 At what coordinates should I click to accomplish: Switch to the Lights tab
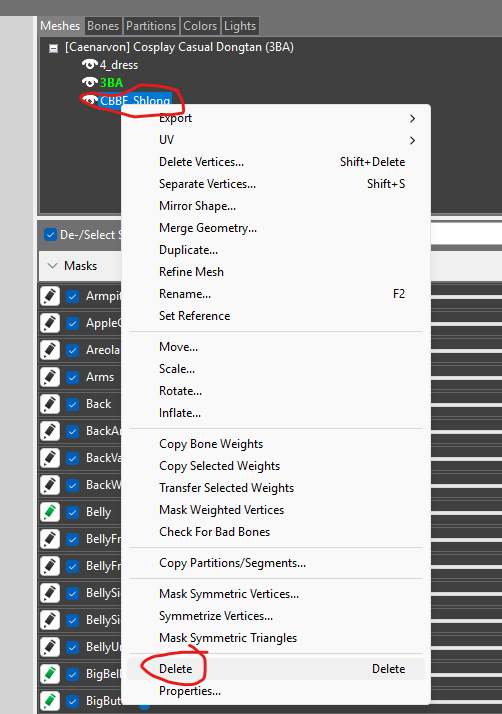240,26
